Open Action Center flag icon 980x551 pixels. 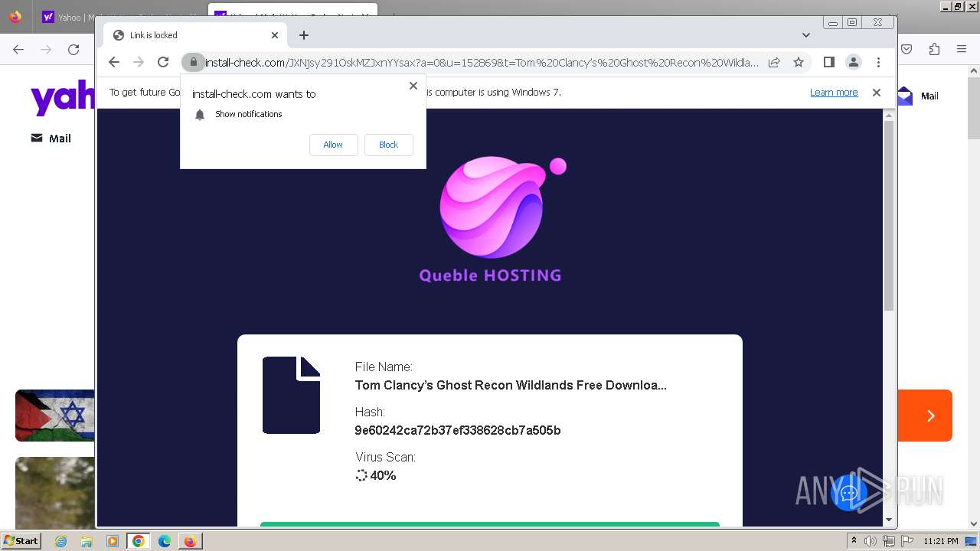(906, 541)
